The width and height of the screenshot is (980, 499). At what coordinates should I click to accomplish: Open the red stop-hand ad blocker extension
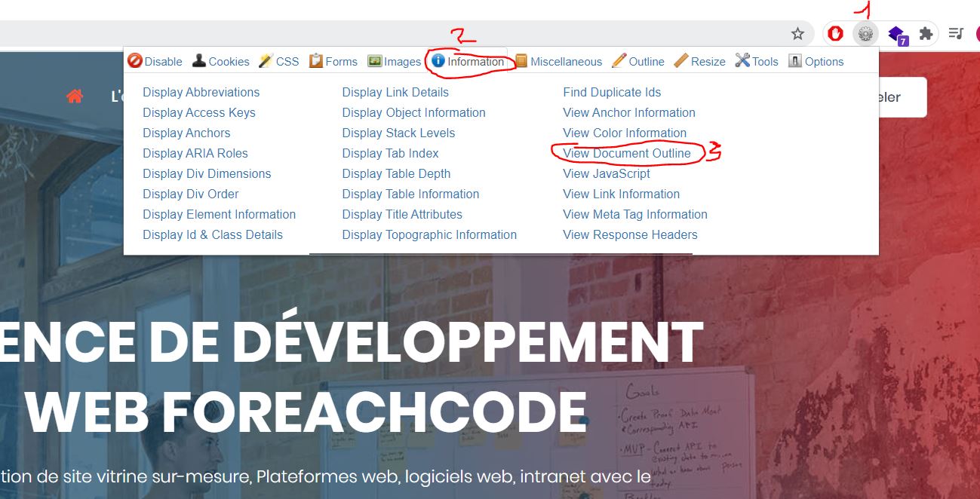coord(835,33)
